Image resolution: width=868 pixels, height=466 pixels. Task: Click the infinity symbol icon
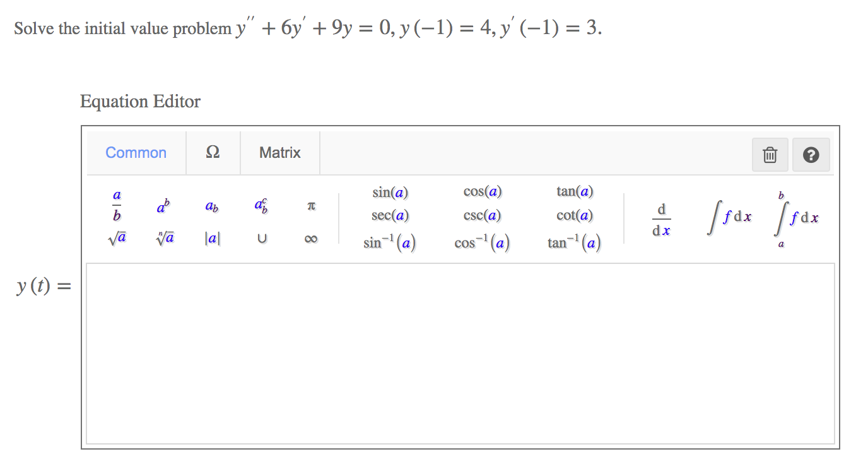pyautogui.click(x=310, y=239)
